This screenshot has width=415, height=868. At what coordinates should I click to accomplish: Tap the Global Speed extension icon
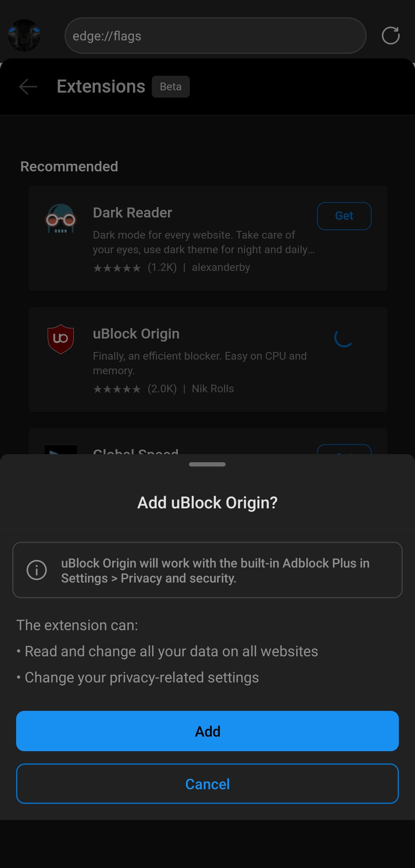tap(61, 450)
